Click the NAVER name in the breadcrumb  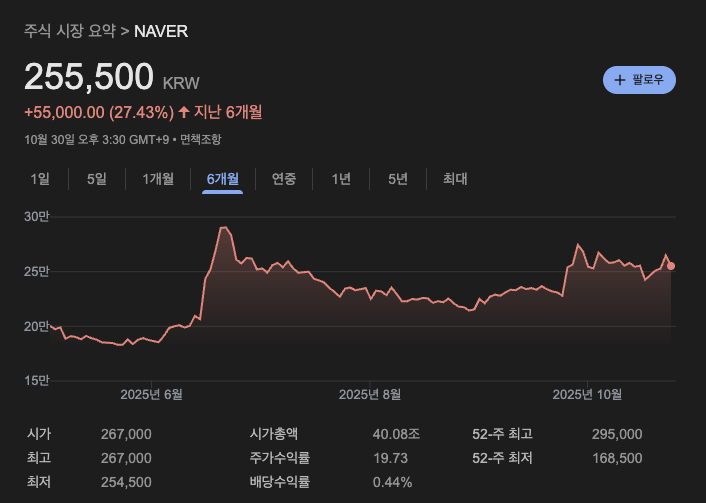click(x=161, y=31)
